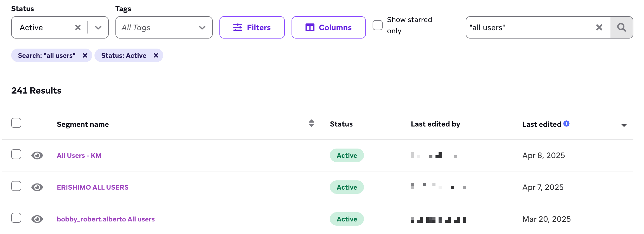
Task: Open the All Tags dropdown
Action: (x=164, y=27)
